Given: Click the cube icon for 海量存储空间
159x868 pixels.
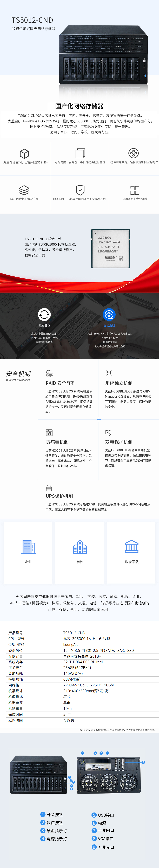Looking at the screenshot, I should [x=24, y=154].
